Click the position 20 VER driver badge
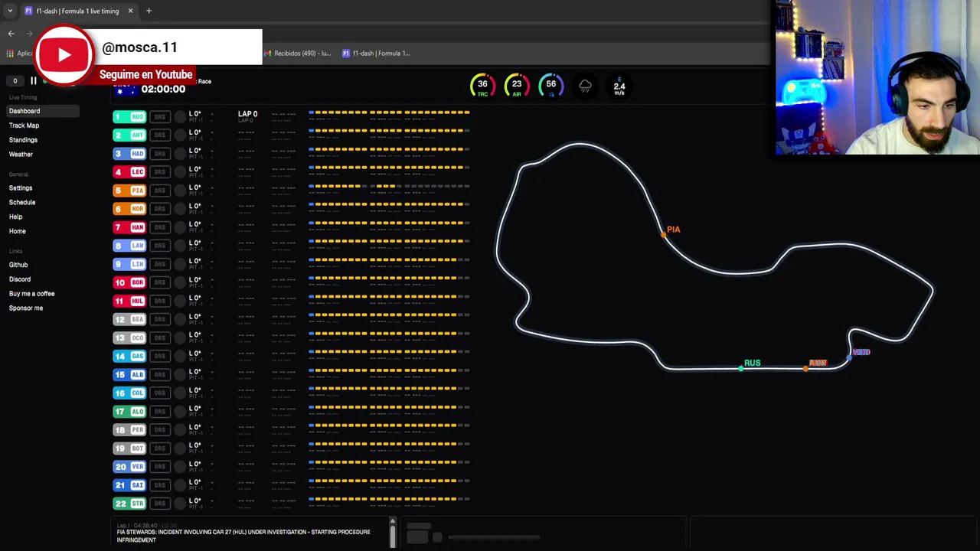Image resolution: width=980 pixels, height=551 pixels. [129, 467]
